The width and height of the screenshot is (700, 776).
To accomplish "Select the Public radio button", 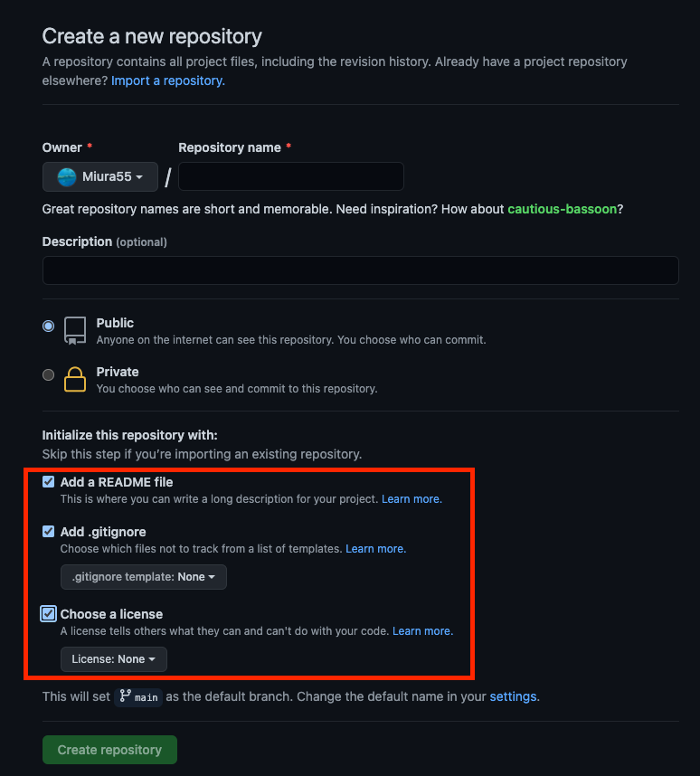I will tap(48, 325).
